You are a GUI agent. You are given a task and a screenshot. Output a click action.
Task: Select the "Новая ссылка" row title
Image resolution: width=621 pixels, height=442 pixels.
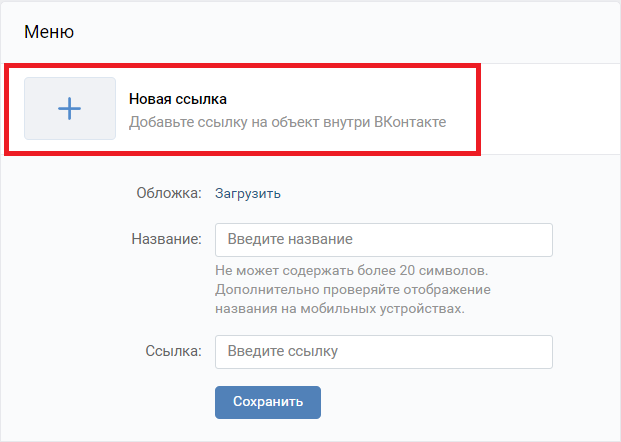(x=178, y=99)
